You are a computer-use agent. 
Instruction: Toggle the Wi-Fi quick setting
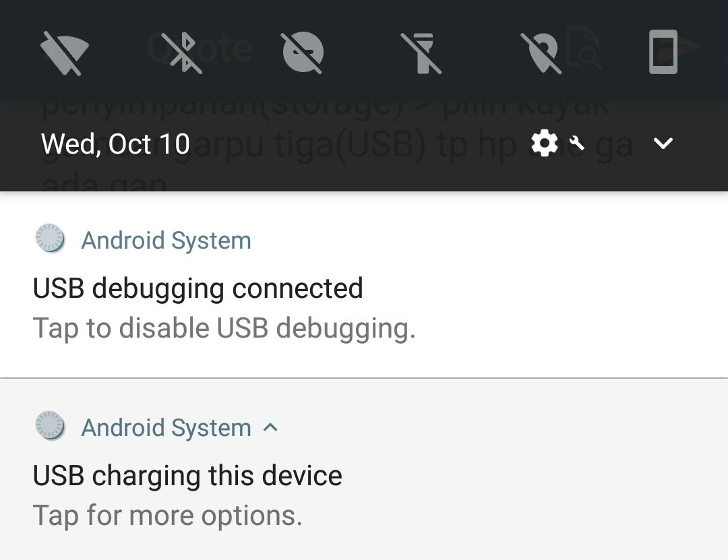click(x=64, y=53)
